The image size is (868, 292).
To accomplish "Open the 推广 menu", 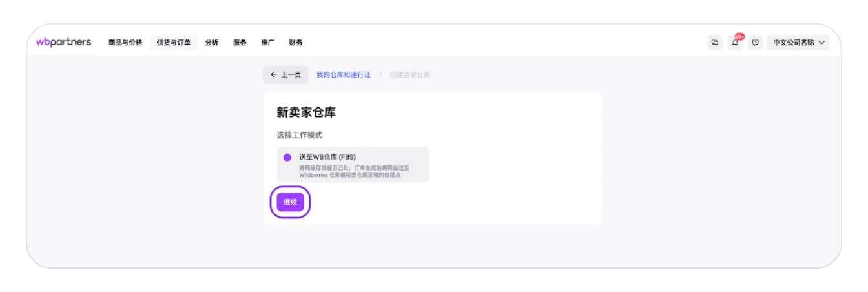I will [267, 43].
